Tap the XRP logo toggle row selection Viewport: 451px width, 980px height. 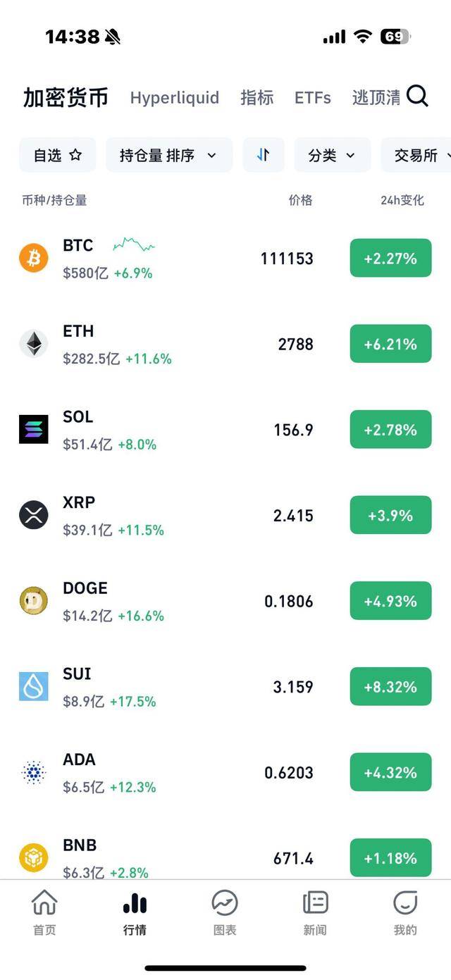(x=33, y=514)
